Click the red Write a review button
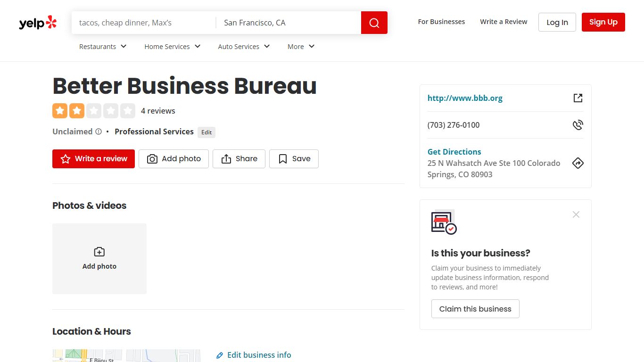The image size is (644, 362). (93, 159)
